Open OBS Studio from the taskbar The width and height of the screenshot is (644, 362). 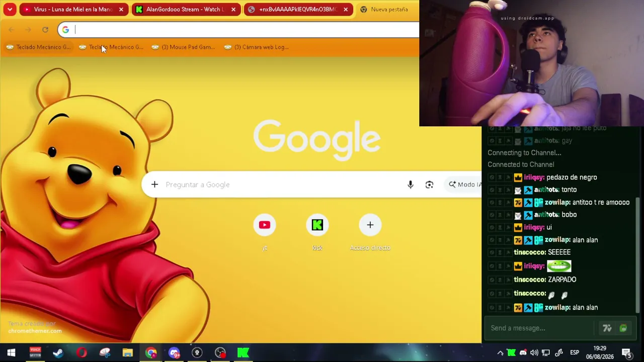point(220,353)
